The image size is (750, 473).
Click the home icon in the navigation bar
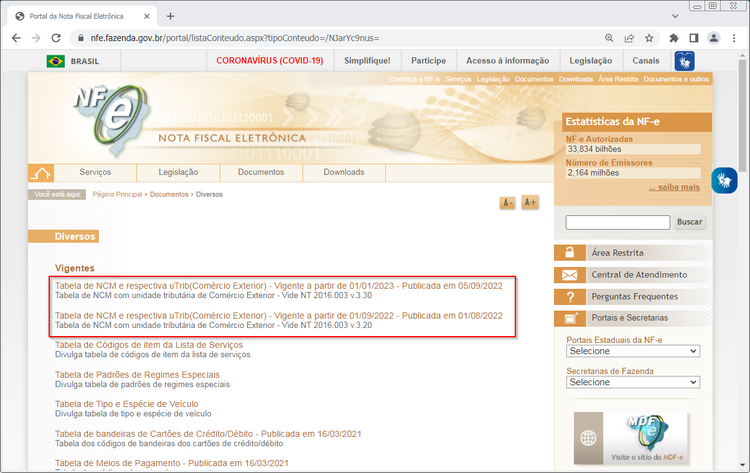click(41, 173)
